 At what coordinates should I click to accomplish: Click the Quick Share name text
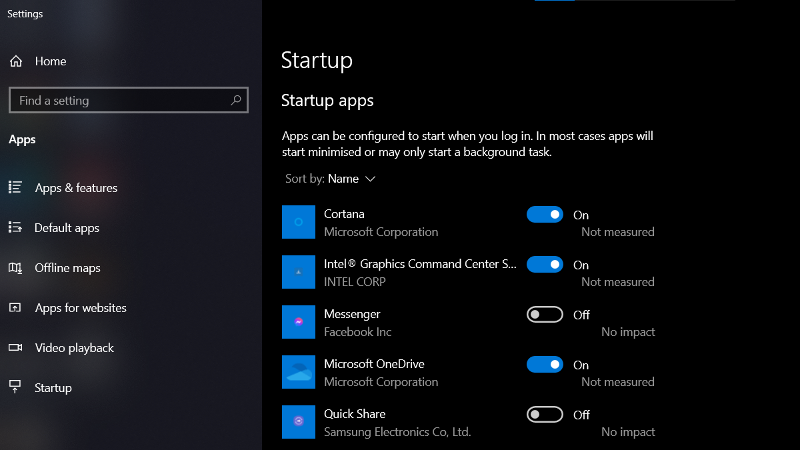coord(355,414)
